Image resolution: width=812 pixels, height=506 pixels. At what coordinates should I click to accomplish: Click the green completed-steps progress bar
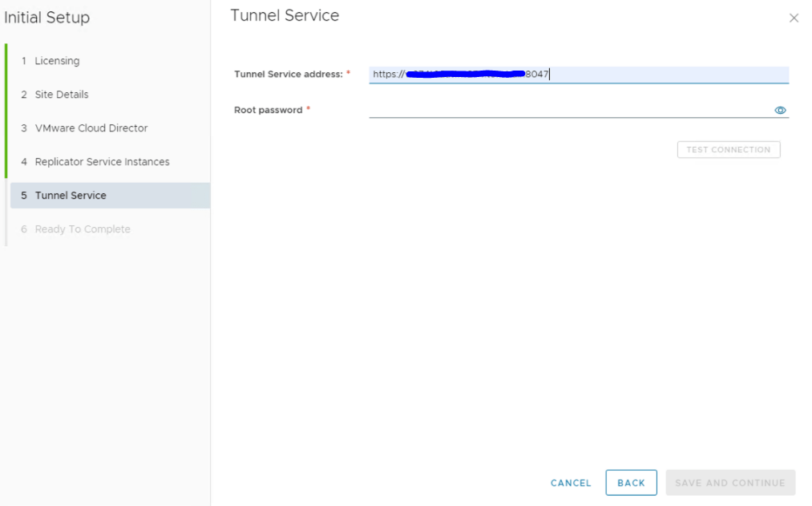(6, 111)
